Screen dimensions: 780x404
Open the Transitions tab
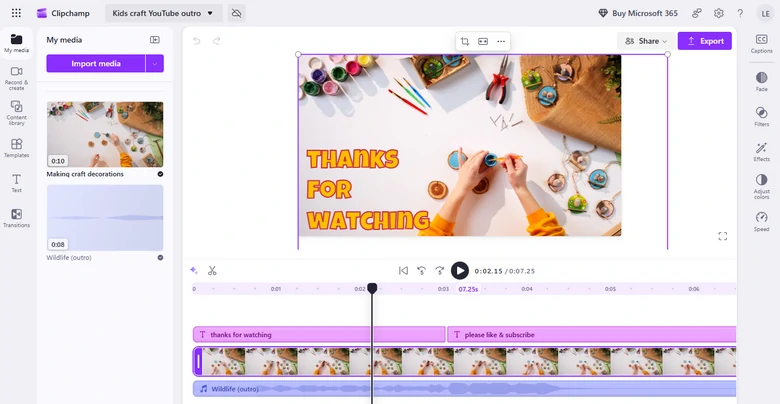(x=16, y=218)
